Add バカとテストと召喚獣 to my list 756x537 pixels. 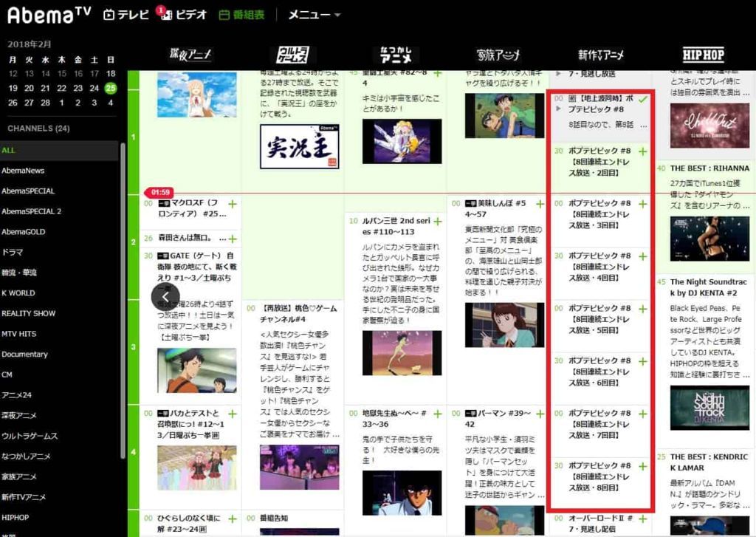[x=233, y=414]
